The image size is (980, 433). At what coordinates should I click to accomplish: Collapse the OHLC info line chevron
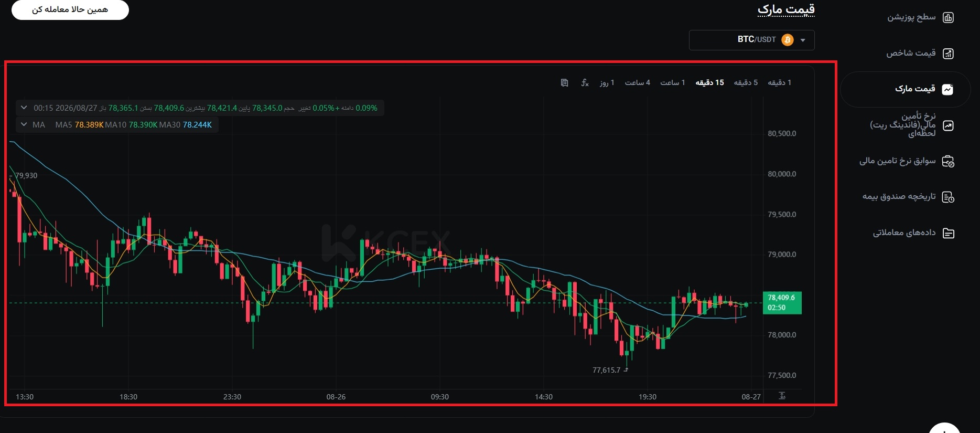[24, 108]
